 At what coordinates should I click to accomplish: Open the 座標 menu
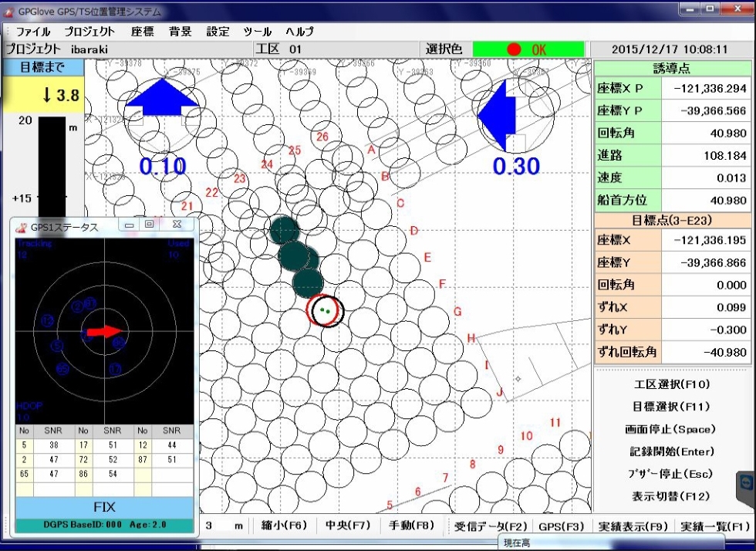click(142, 32)
